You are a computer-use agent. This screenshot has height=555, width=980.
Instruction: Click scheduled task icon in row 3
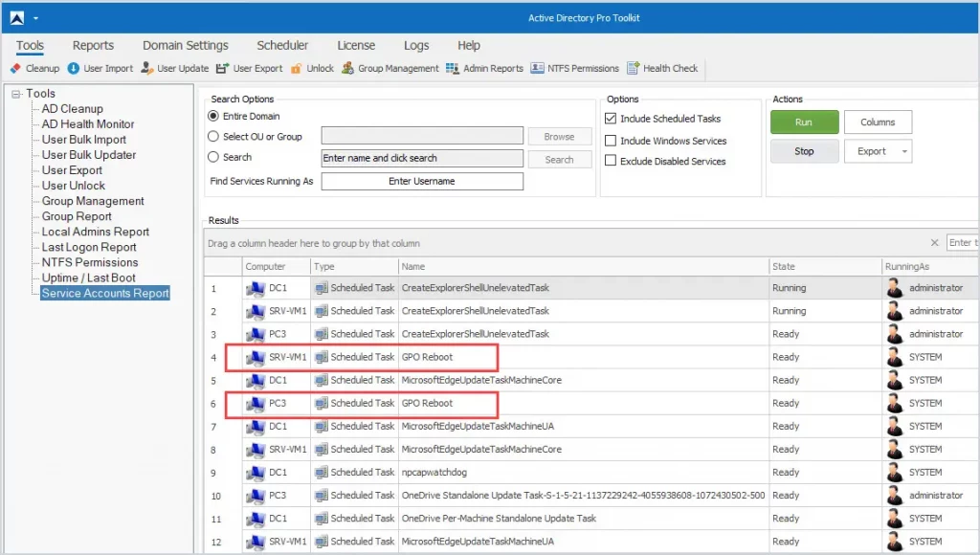(322, 334)
